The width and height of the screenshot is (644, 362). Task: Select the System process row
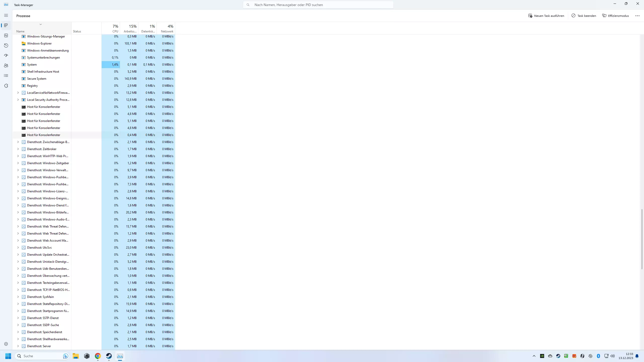pyautogui.click(x=94, y=65)
